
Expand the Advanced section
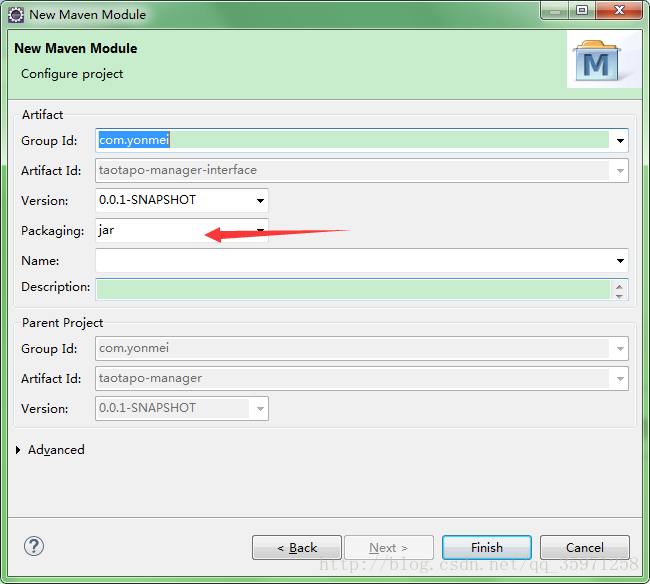pyautogui.click(x=18, y=450)
